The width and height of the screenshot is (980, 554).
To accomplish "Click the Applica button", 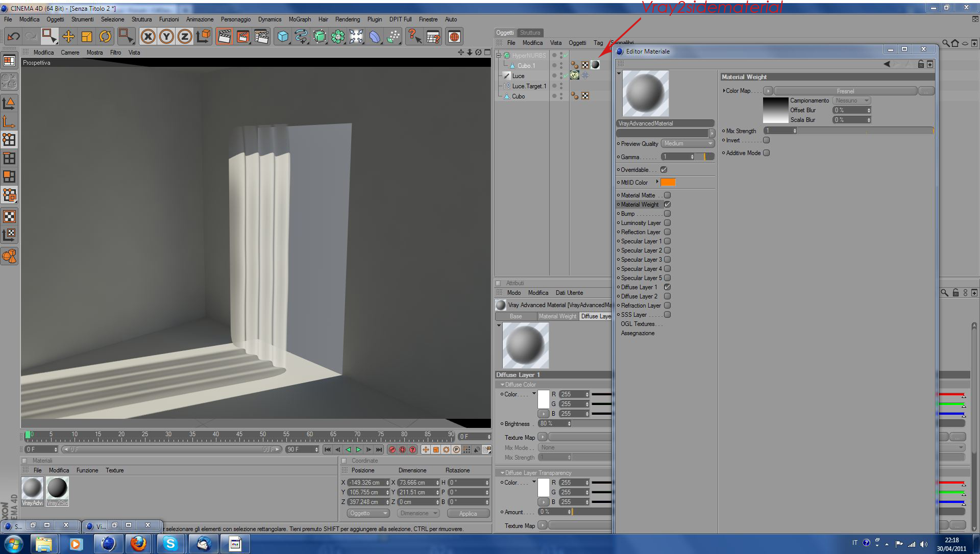I will click(x=468, y=514).
